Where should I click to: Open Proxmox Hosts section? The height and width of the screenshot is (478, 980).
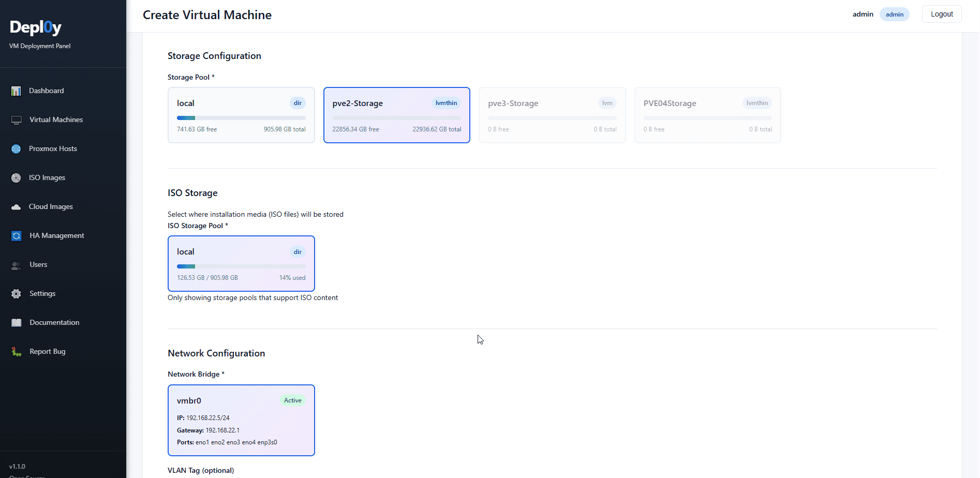point(53,148)
